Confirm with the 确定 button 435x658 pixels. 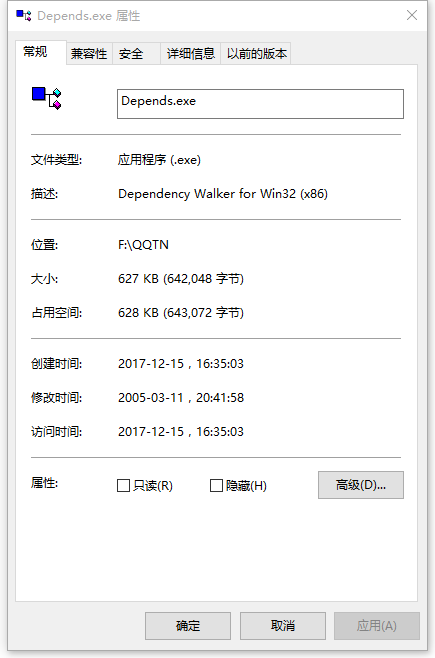[x=188, y=626]
